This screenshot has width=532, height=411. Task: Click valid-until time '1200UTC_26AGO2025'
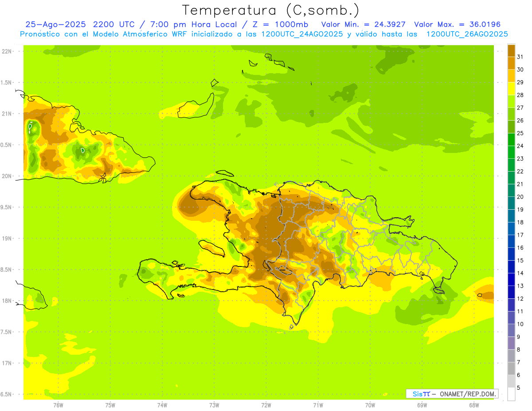pyautogui.click(x=467, y=34)
